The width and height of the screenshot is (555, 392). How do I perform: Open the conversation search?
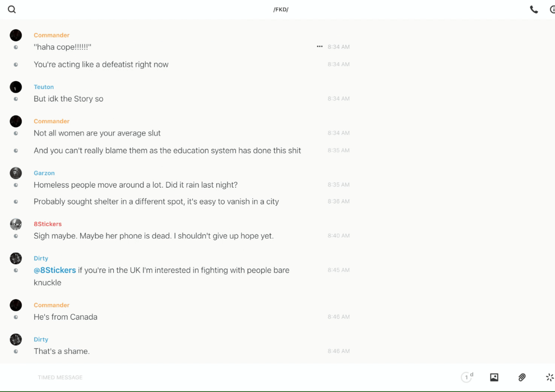[12, 10]
